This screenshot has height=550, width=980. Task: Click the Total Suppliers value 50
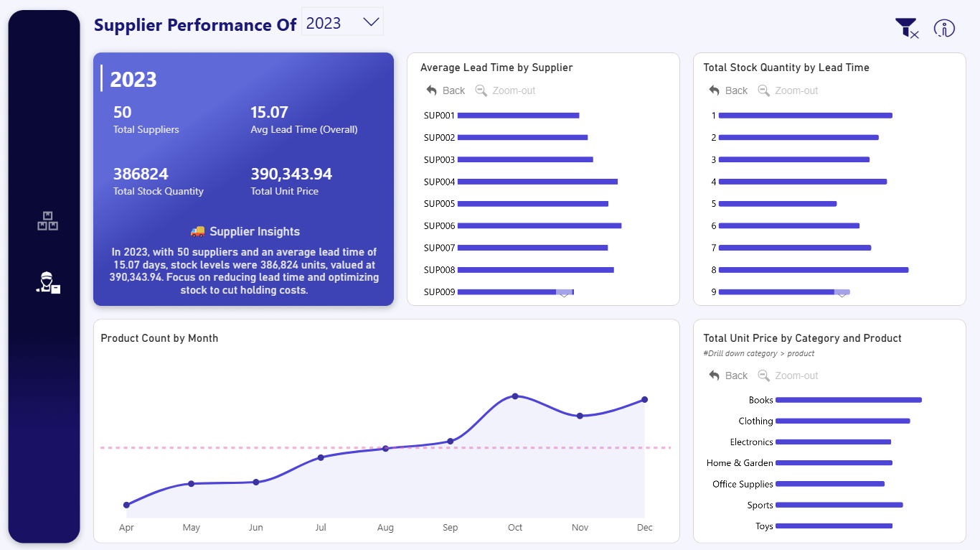click(x=123, y=112)
